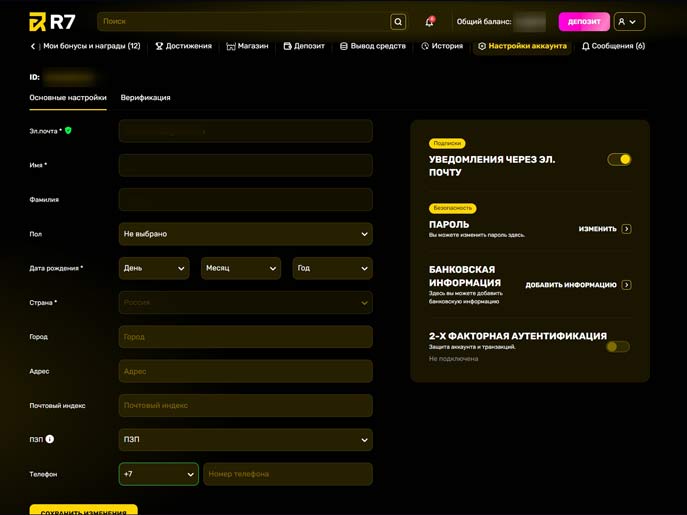This screenshot has height=515, width=687.
Task: Open the notifications bell
Action: click(x=429, y=22)
